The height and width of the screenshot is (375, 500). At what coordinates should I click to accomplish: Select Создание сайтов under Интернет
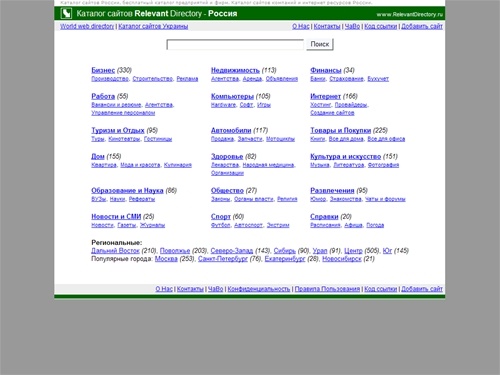(x=332, y=113)
